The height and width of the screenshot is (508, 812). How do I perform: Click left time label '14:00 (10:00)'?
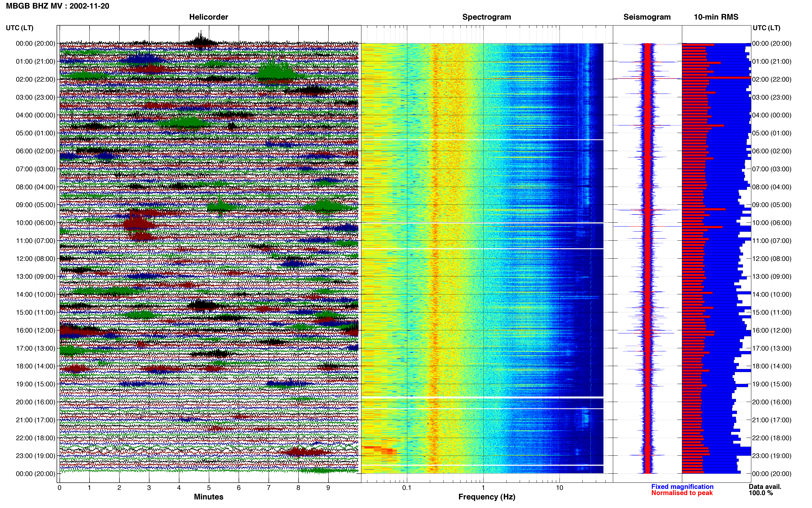[36, 294]
